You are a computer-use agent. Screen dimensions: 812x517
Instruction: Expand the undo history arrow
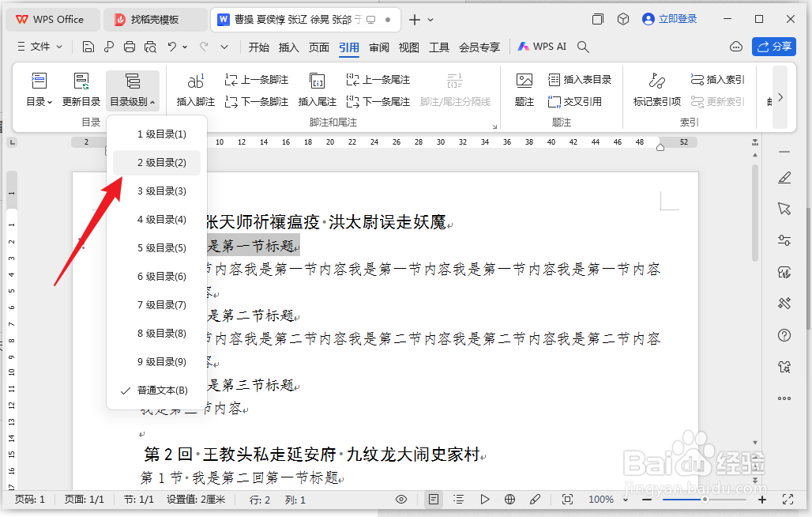[185, 47]
